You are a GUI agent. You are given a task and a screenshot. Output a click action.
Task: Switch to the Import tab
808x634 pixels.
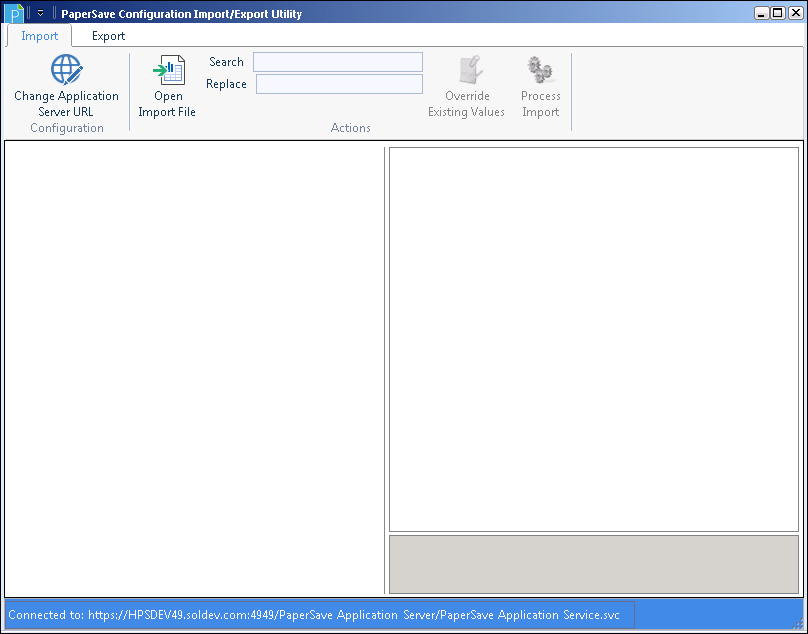click(40, 36)
